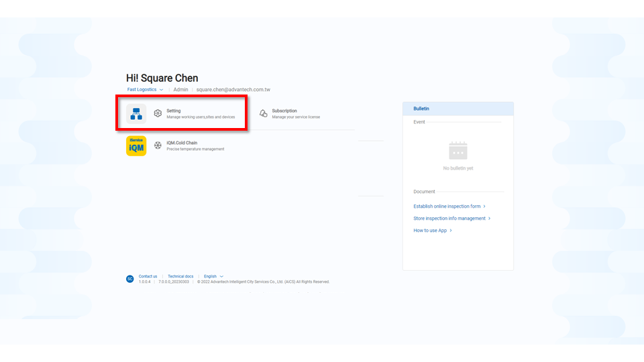
Task: Click the SC user avatar in footer
Action: click(130, 279)
